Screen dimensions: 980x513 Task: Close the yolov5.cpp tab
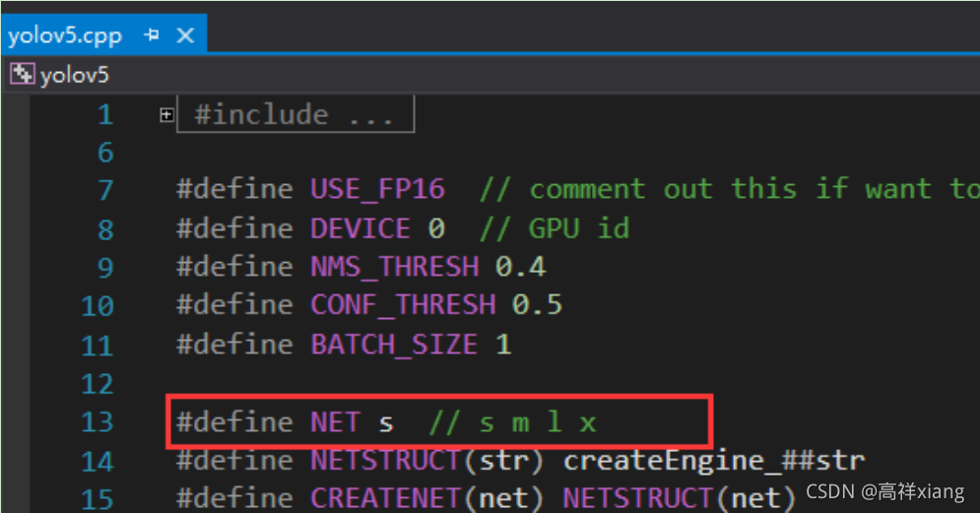coord(185,35)
